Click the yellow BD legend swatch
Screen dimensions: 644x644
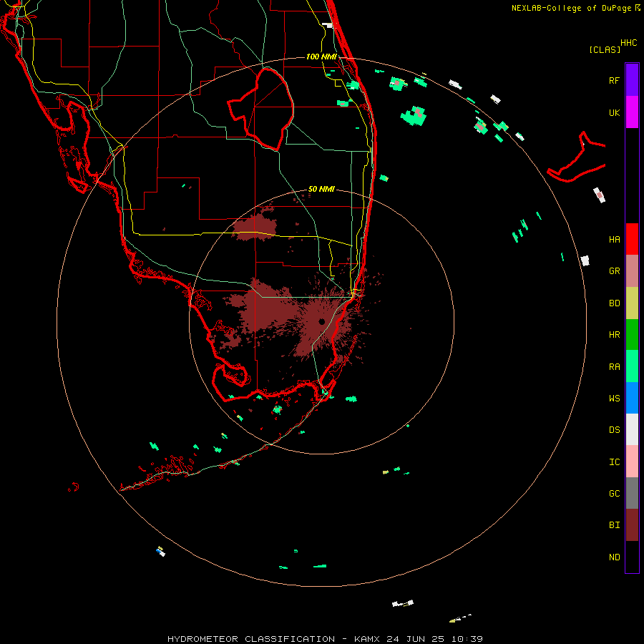pos(632,303)
